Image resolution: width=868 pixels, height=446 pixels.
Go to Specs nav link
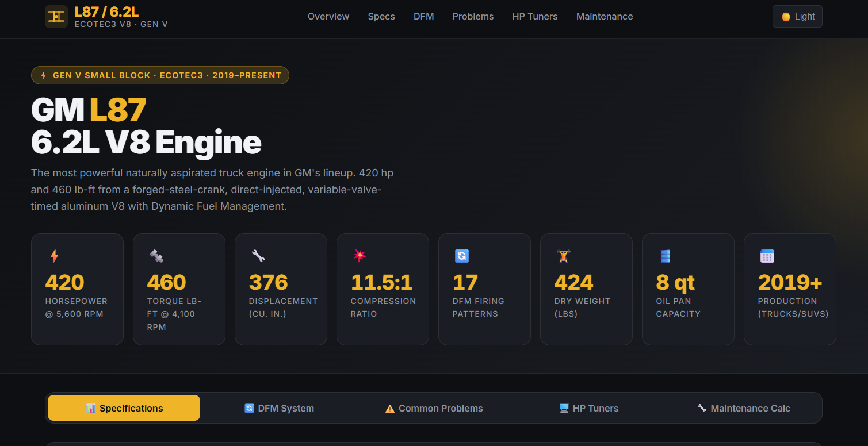(x=381, y=17)
